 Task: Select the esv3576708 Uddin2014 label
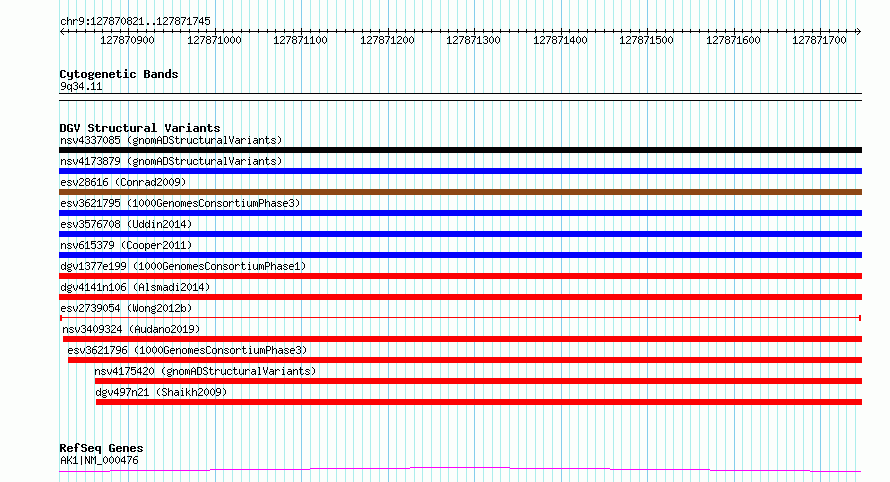click(x=126, y=224)
